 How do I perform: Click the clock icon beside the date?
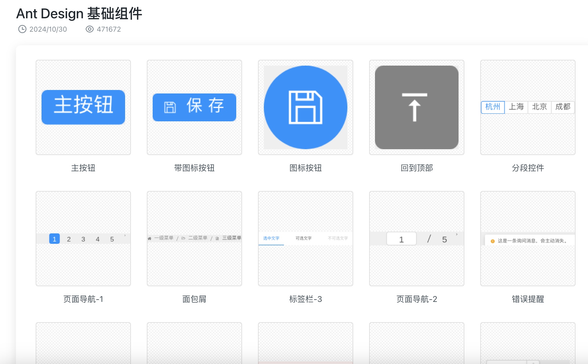[22, 29]
